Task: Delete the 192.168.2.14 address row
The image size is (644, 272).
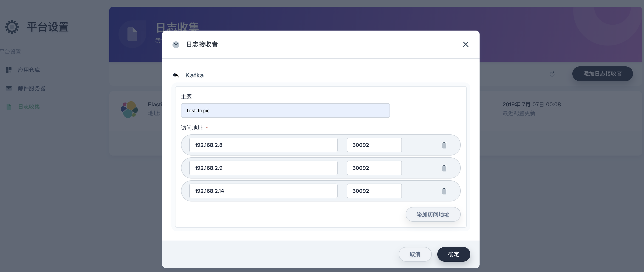Action: [444, 191]
